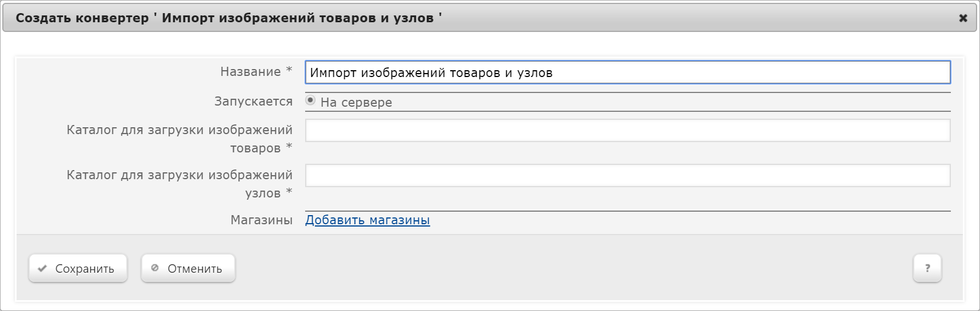Click the node images catalog input field
Viewport: 980px width, 311px height.
pyautogui.click(x=627, y=175)
